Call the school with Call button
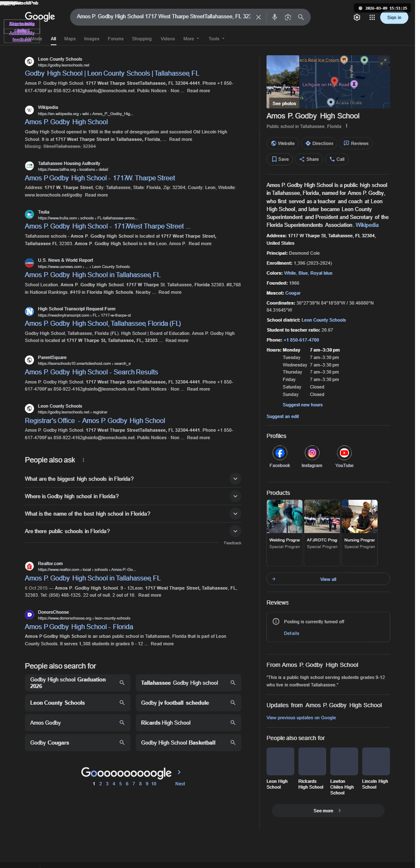Viewport: 420px width, 868px height. coord(337,159)
